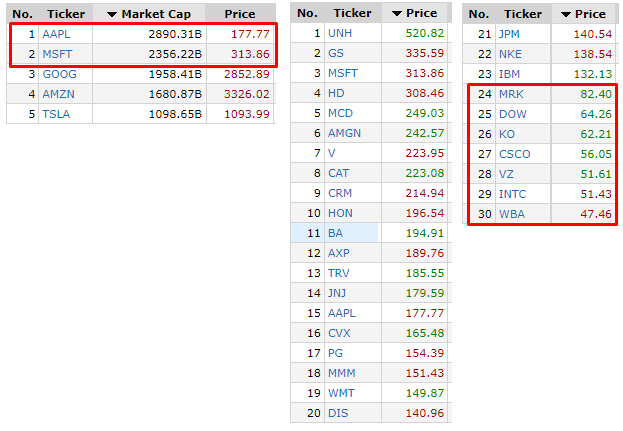Open the MCD ticker link
623x431 pixels.
(341, 113)
